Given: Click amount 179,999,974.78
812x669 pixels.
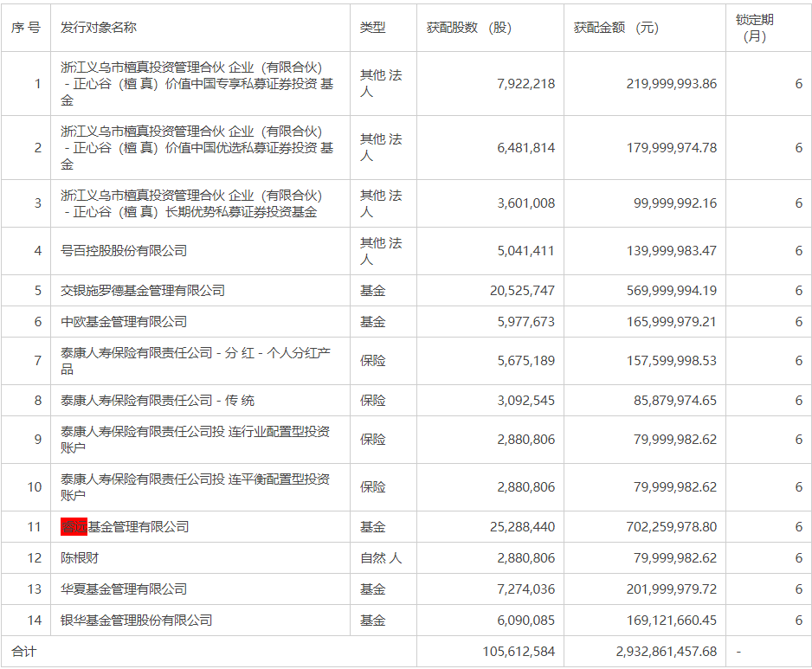Looking at the screenshot, I should point(672,148).
